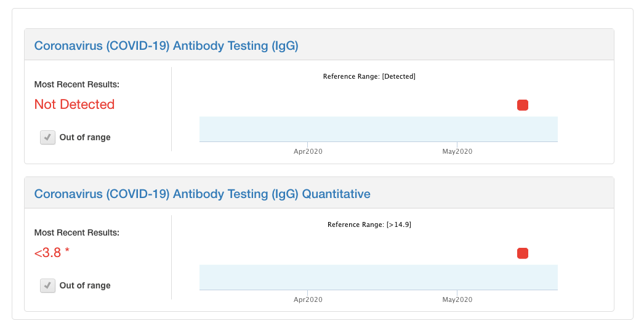Click May2020 label on Quantitative chart

457,299
